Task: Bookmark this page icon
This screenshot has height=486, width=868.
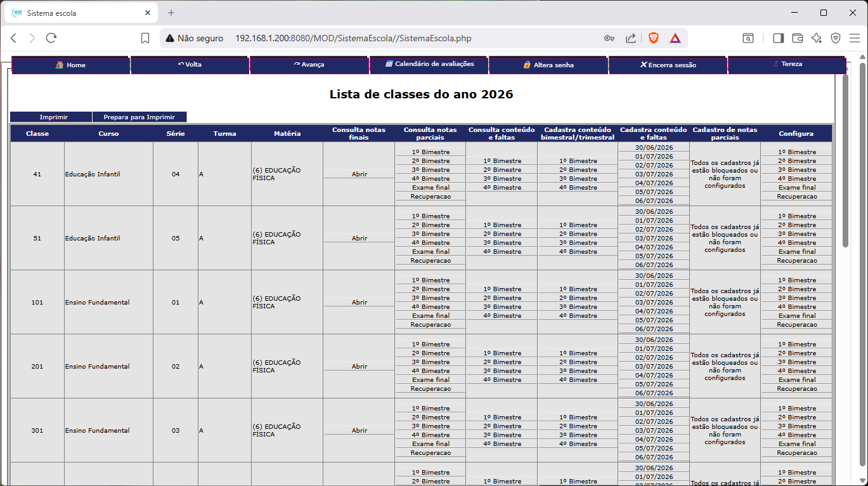Action: (x=145, y=38)
